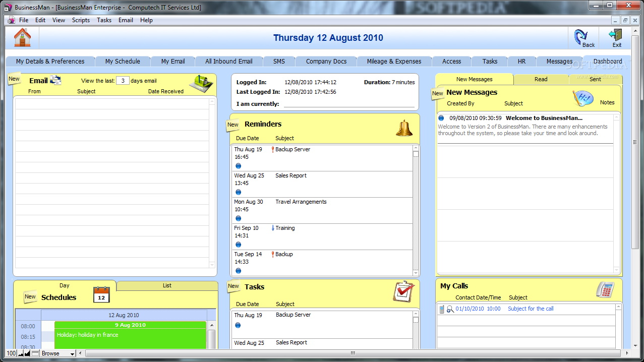Screen dimensions: 644x362
Task: Click the Reminders list scrollbar
Action: coord(416,210)
